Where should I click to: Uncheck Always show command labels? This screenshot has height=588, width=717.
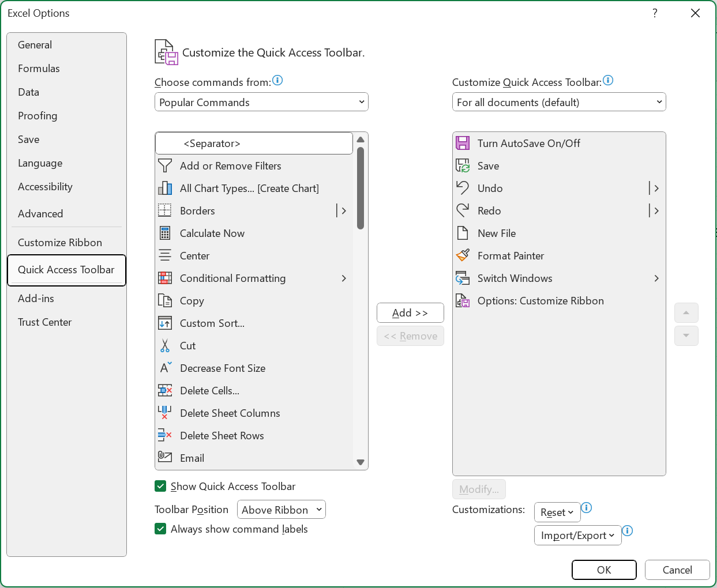(x=160, y=529)
